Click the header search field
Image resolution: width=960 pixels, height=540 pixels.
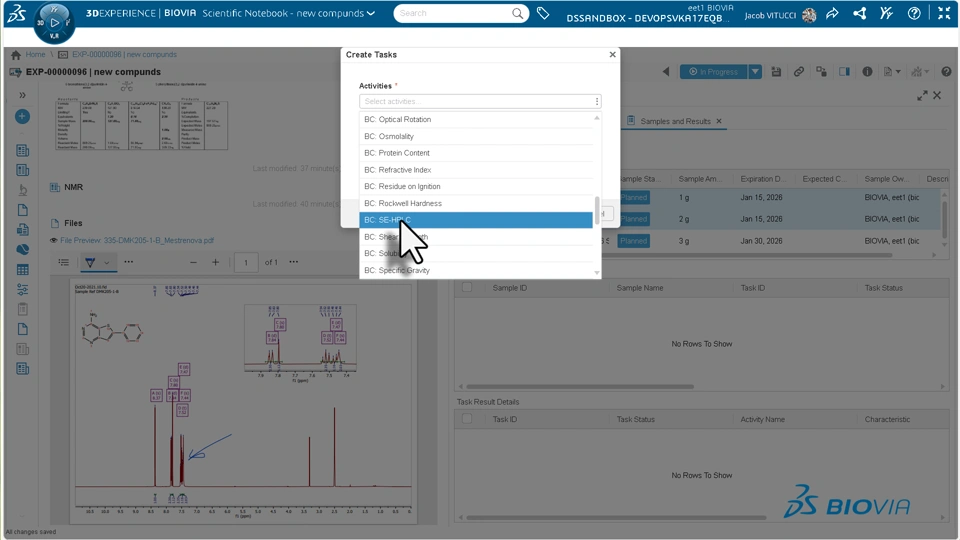tap(453, 13)
